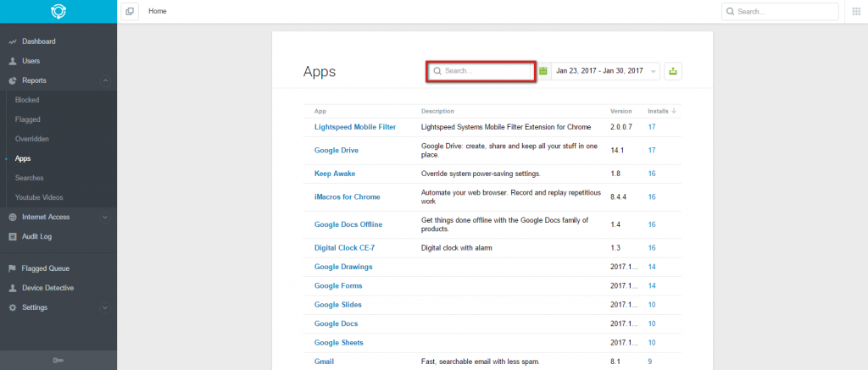This screenshot has width=868, height=370.
Task: Open the Google Sheets link
Action: pyautogui.click(x=339, y=343)
